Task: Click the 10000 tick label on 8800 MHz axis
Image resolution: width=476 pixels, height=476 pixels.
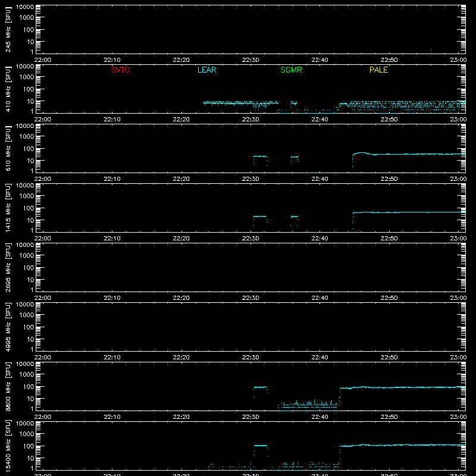Action: pos(25,364)
